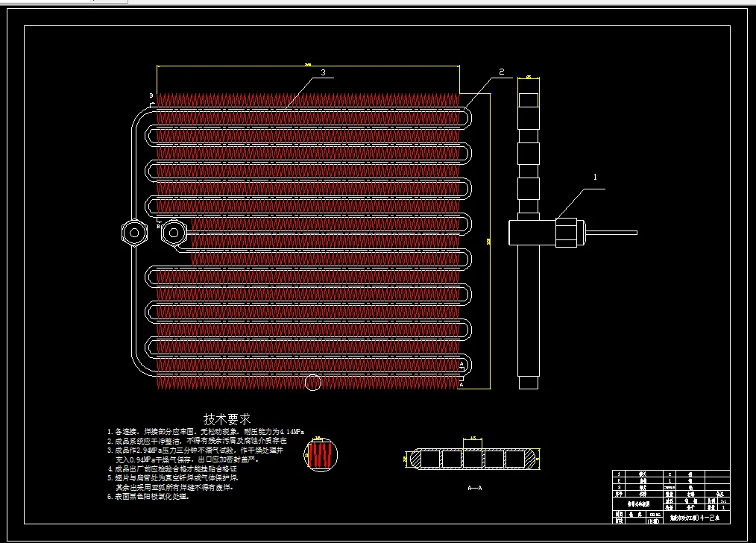Image resolution: width=756 pixels, height=543 pixels.
Task: Click the B section marker at top left
Action: (x=151, y=95)
